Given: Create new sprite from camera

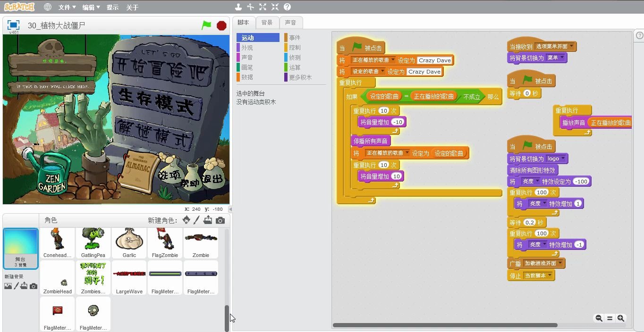Looking at the screenshot, I should 220,220.
